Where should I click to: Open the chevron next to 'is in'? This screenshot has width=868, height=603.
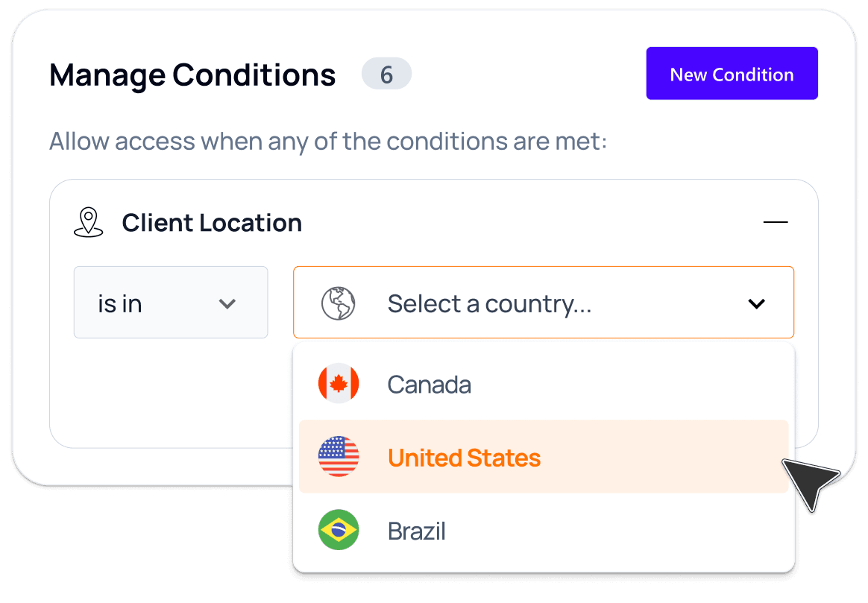[227, 303]
